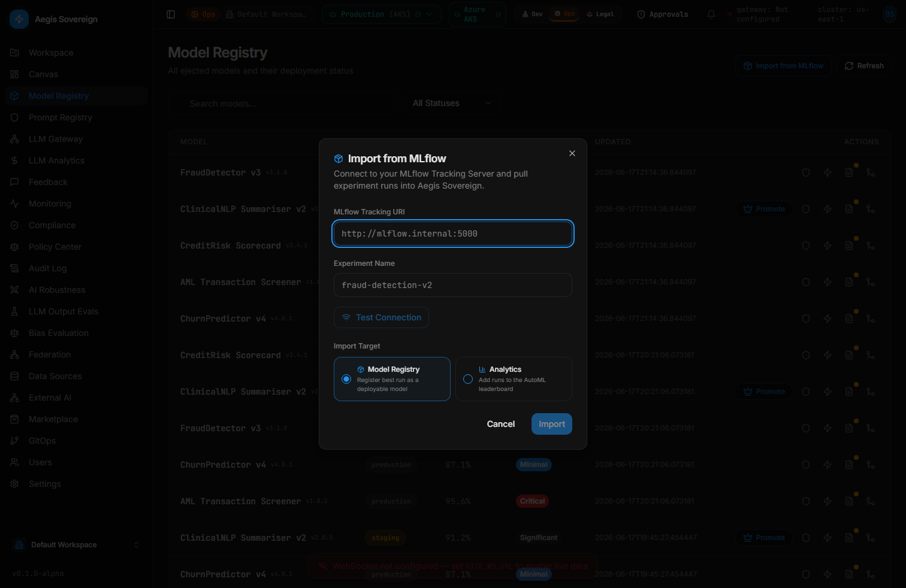Click the UPDATED column header
906x588 pixels.
(613, 142)
